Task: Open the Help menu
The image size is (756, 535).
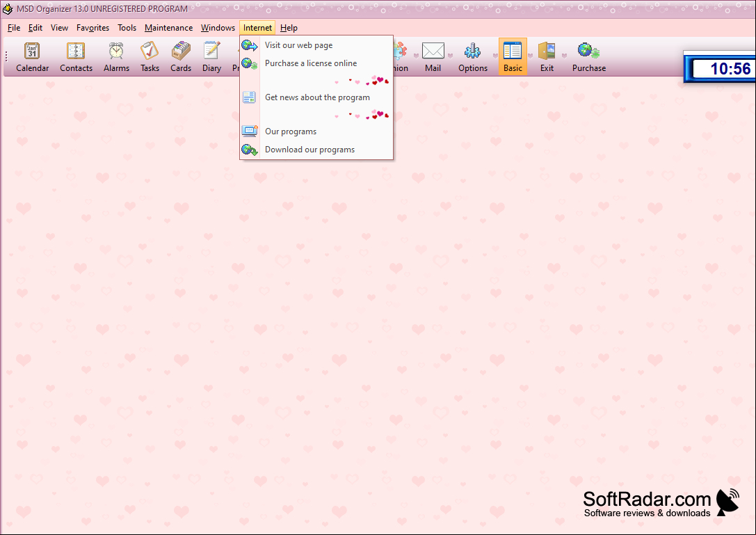Action: click(289, 28)
